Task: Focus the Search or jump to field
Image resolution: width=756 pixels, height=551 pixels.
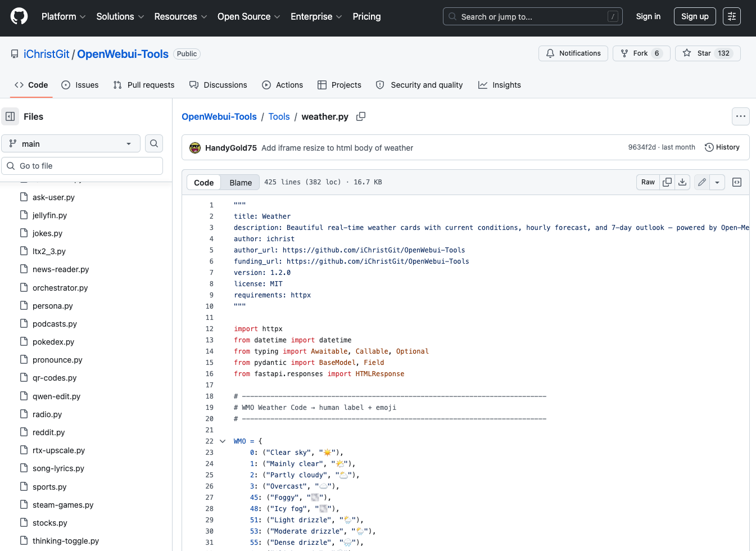Action: (x=533, y=16)
